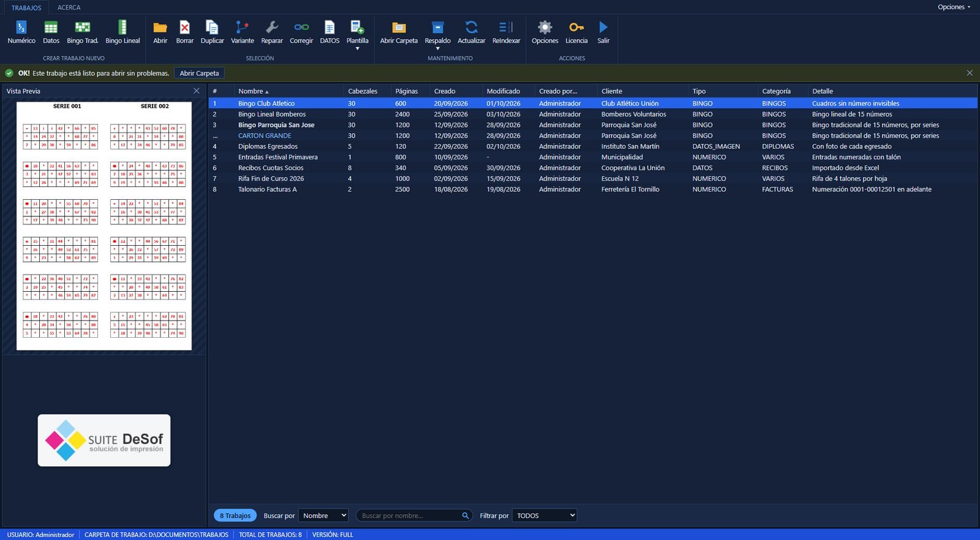Open the Opciones gear in toolbar
Image resolution: width=980 pixels, height=540 pixels.
coord(545,32)
